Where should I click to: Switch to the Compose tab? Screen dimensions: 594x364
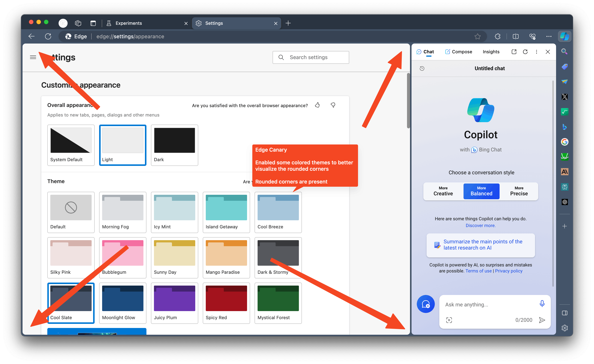458,52
